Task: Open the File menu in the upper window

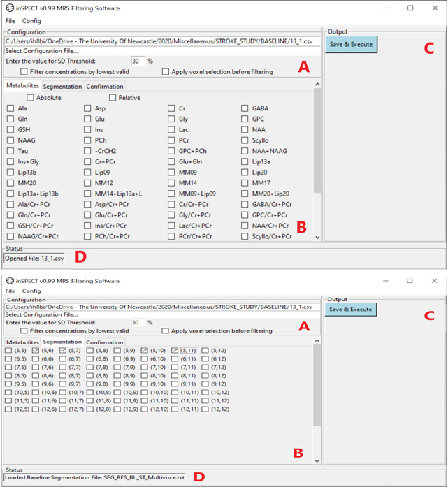Action: click(10, 21)
